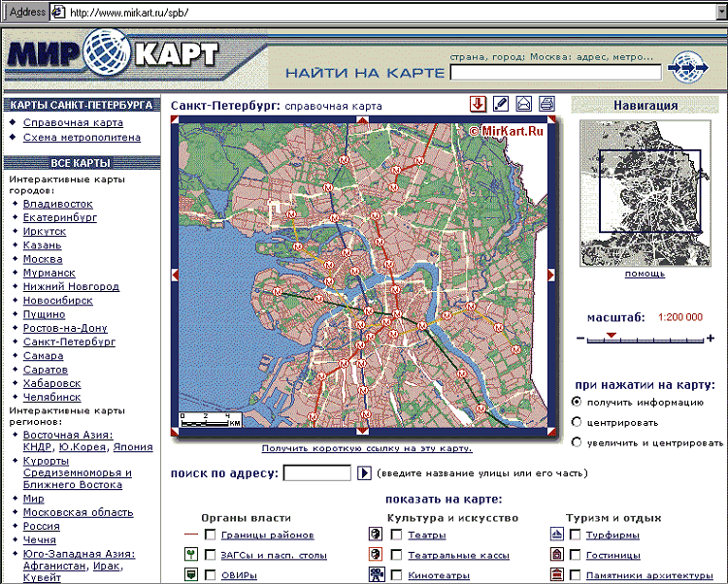Pan map to the top-right corner arrow
This screenshot has width=728, height=585.
click(551, 119)
